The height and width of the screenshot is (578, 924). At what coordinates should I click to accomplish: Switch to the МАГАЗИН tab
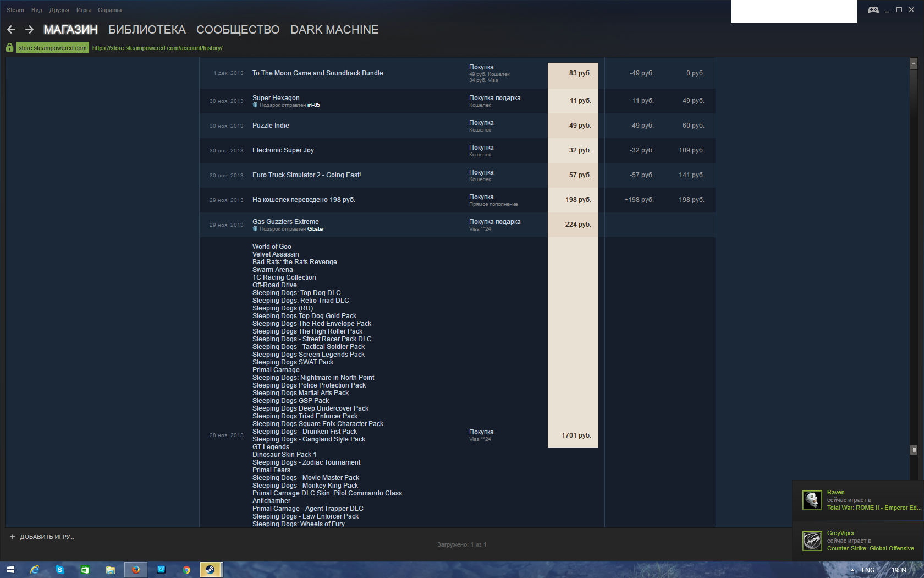coord(71,30)
